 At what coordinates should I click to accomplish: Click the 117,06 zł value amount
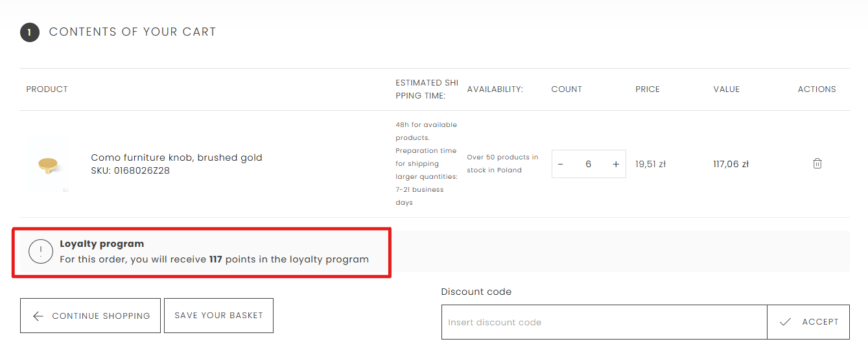(731, 165)
